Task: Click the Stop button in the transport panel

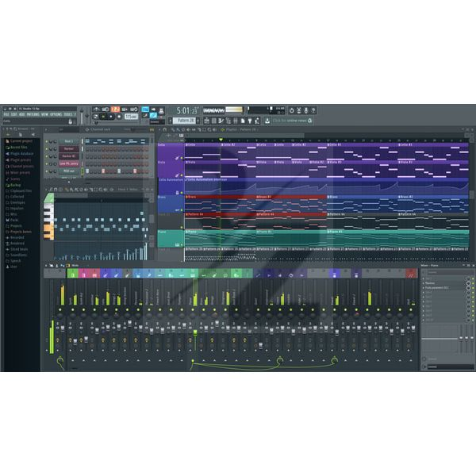Action: pos(111,117)
